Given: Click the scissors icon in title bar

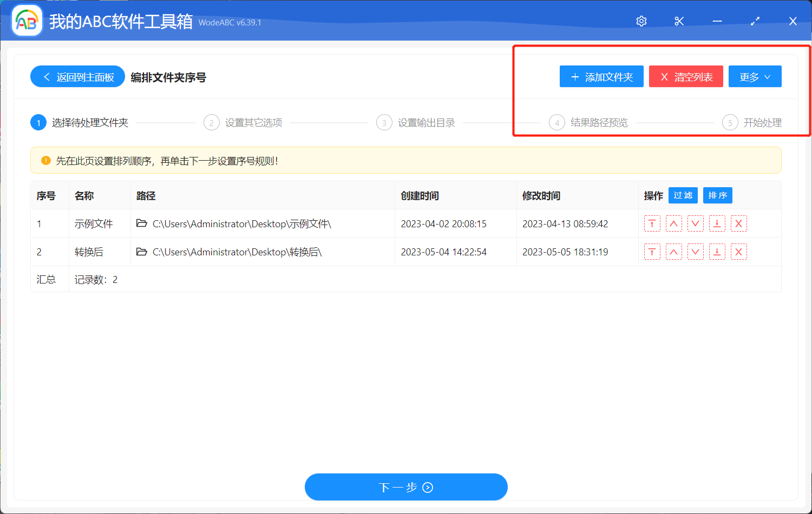Looking at the screenshot, I should coord(679,21).
